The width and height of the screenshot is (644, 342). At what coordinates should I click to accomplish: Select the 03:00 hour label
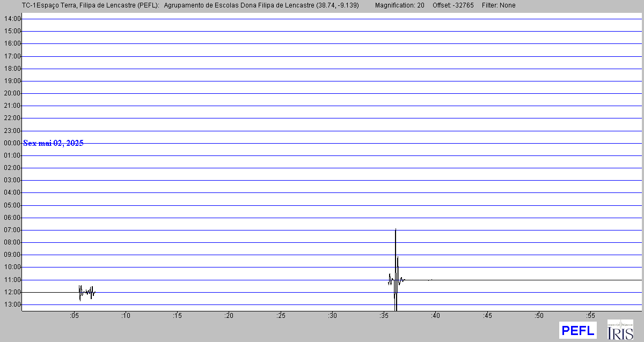point(12,180)
